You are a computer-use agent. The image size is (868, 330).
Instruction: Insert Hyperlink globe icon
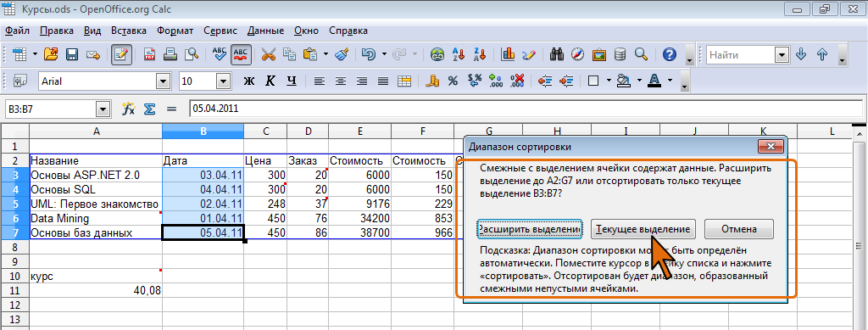point(438,54)
